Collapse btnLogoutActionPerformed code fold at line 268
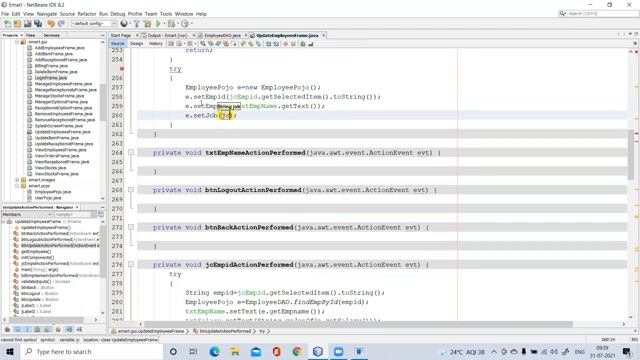 [131, 190]
